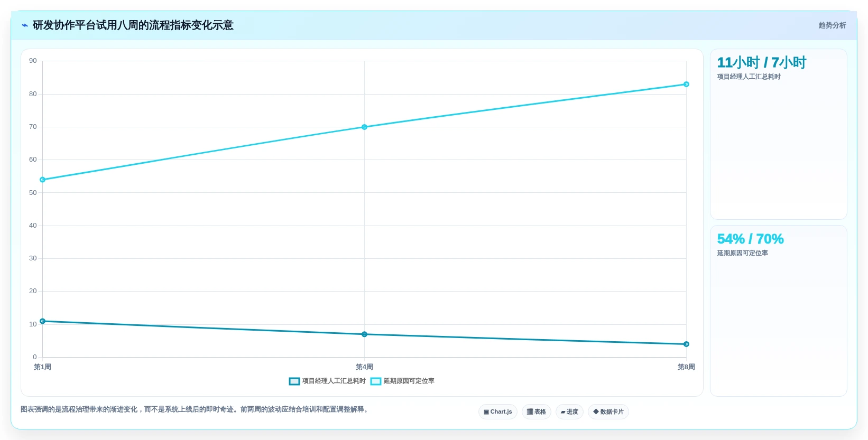The height and width of the screenshot is (440, 868).
Task: Click the 11小时 / 7小时 stat value
Action: [761, 63]
